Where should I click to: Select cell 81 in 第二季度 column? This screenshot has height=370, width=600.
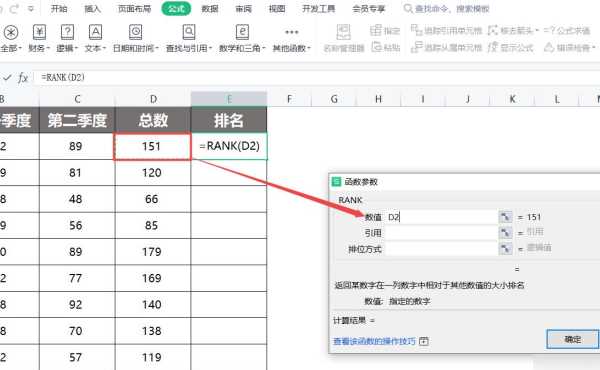[77, 173]
